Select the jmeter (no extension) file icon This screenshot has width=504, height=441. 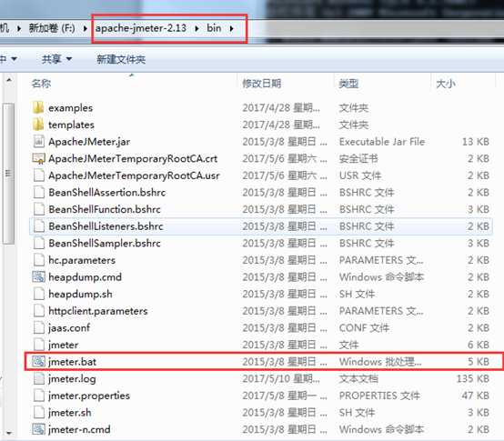click(x=39, y=345)
